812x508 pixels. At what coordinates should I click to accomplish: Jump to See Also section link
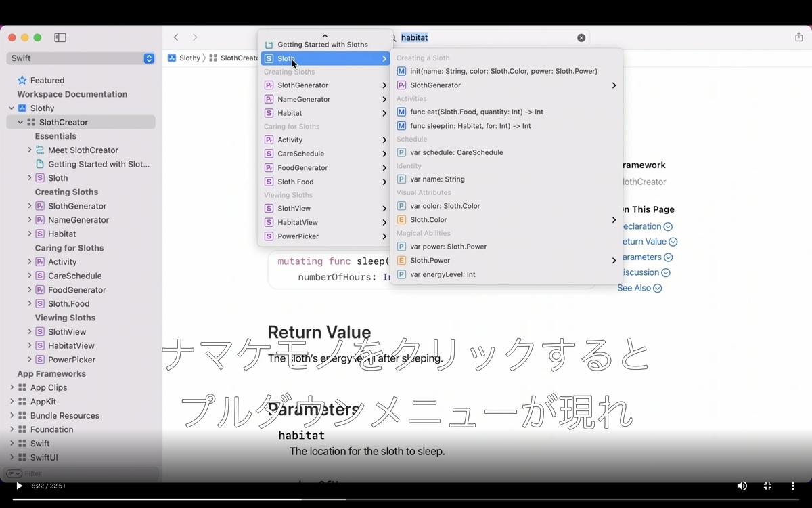[x=639, y=288]
